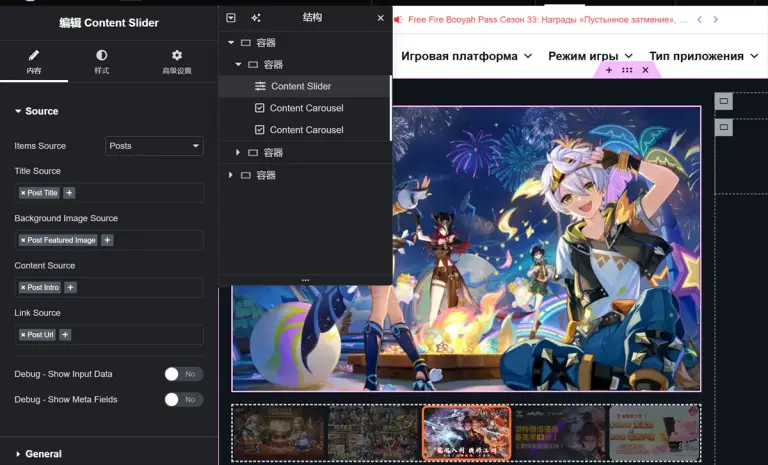Select the fourth carousel thumbnail

560,433
